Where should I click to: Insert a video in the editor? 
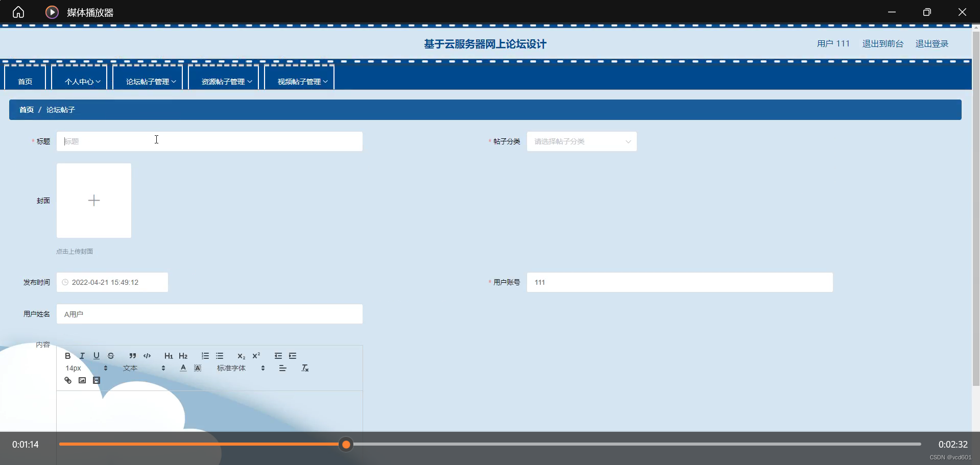pos(96,380)
